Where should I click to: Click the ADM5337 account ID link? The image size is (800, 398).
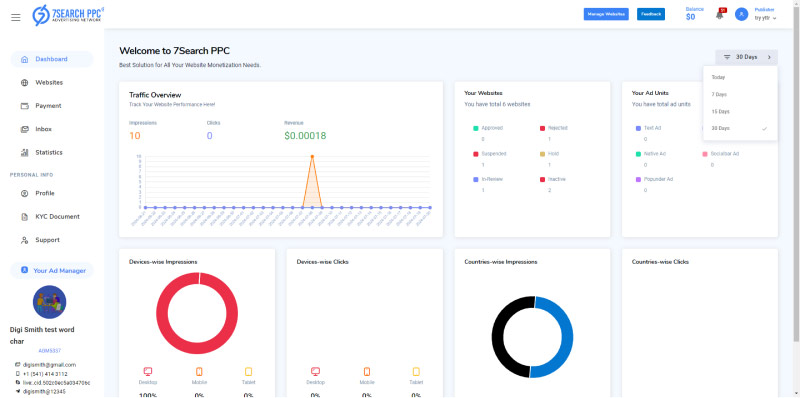(x=49, y=351)
